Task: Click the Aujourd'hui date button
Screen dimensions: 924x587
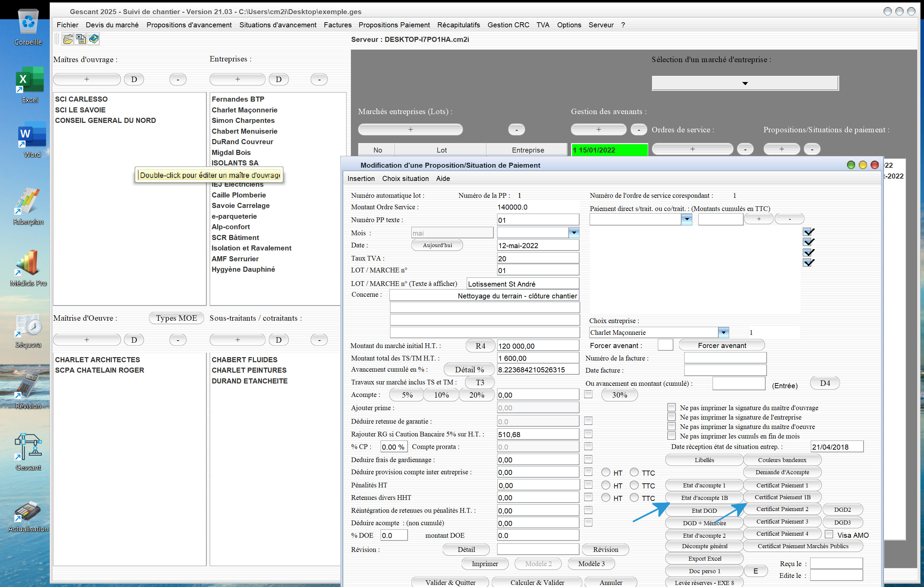Action: pos(437,245)
